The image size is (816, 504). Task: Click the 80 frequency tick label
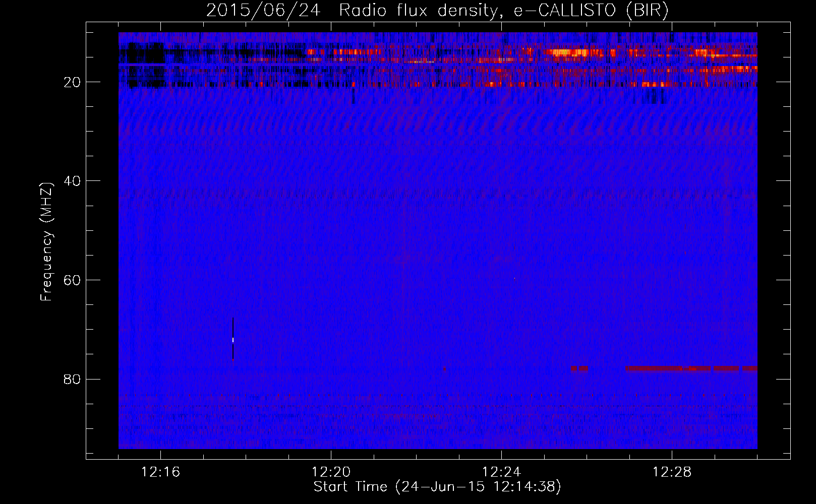[x=73, y=379]
